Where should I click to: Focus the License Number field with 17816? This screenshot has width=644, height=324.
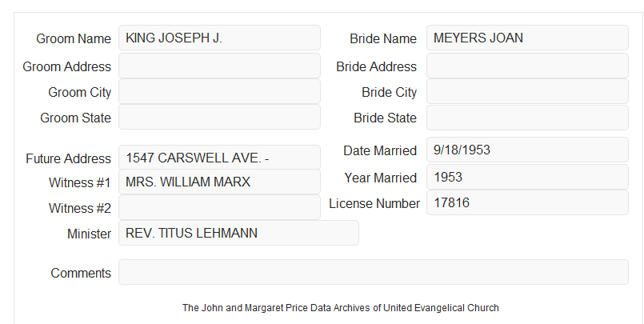527,202
